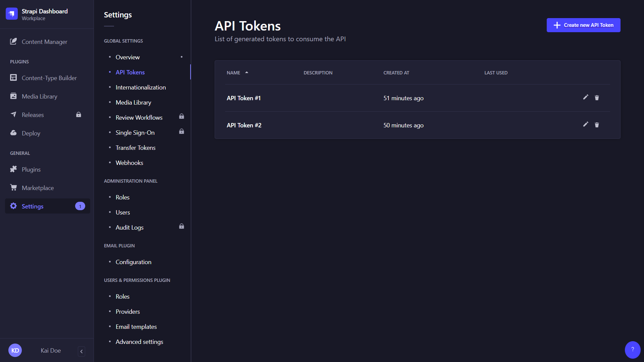Viewport: 644px width, 362px height.
Task: Sort tokens by the NAME column arrow
Action: 247,72
